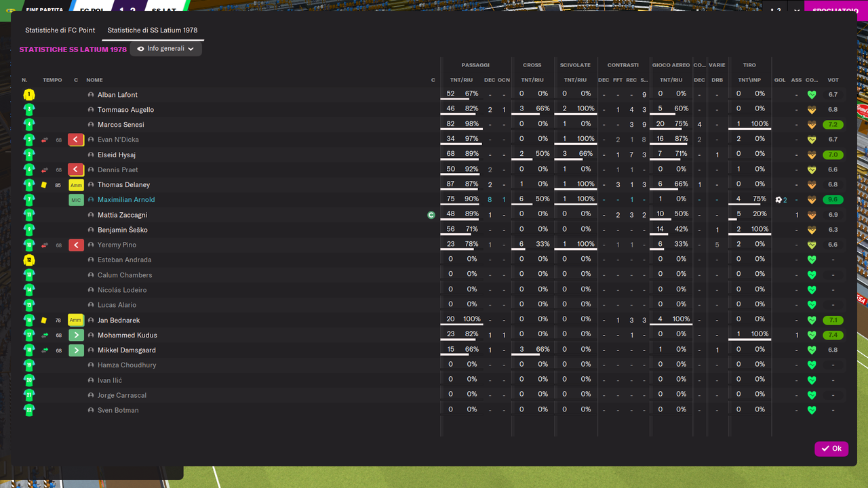Click Esteban Andrada's yellow number 12 shirt
The image size is (868, 488).
29,260
